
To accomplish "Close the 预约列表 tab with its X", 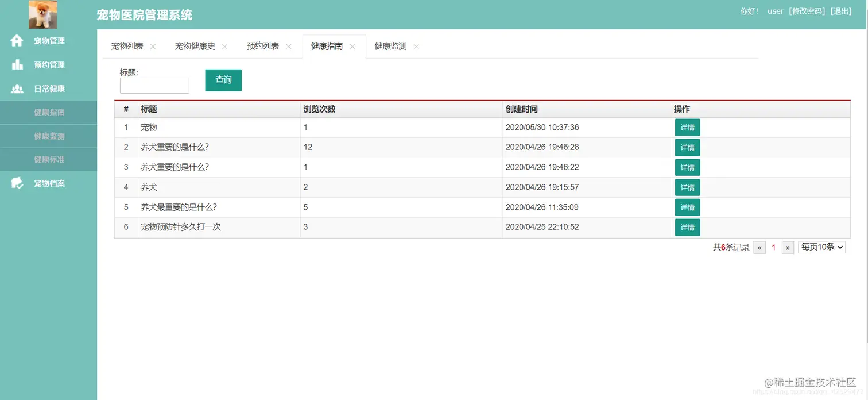I will click(289, 47).
